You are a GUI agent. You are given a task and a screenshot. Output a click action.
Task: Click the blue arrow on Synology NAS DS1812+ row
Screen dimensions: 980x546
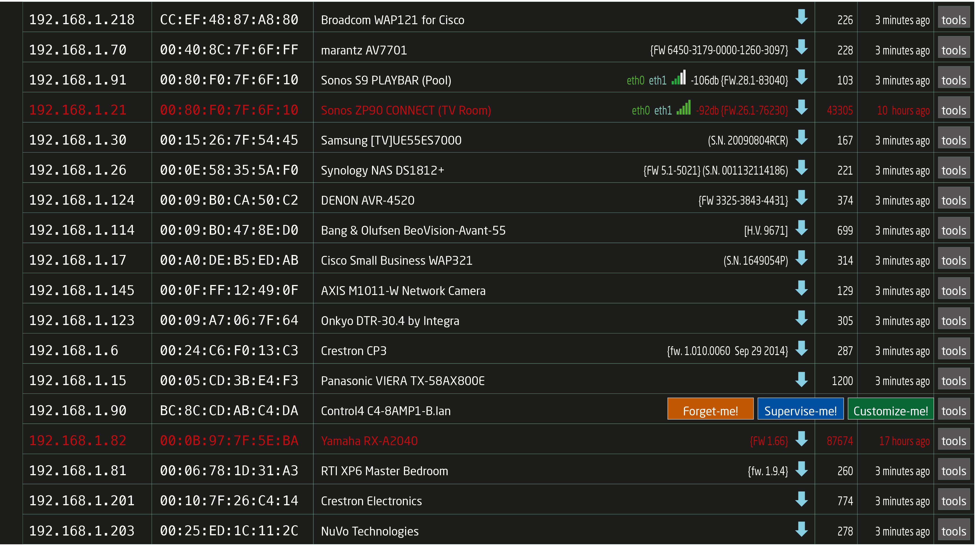[x=801, y=168]
